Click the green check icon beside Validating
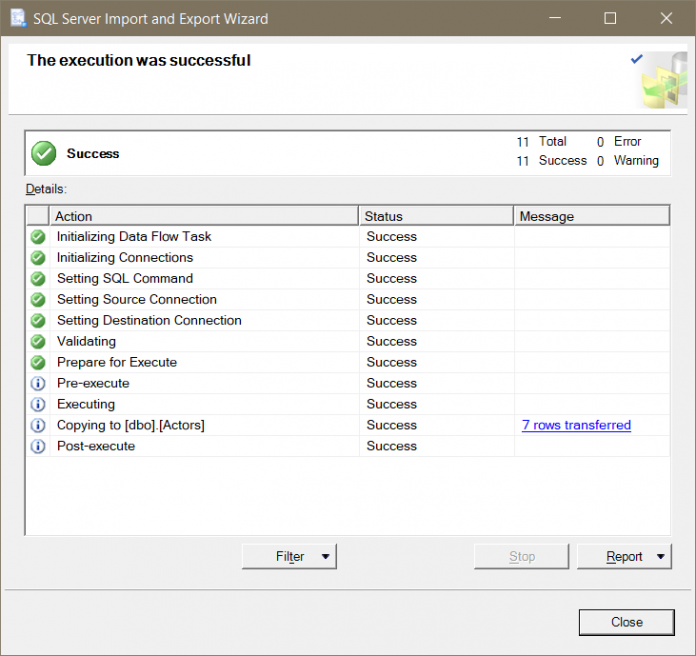 click(x=38, y=342)
